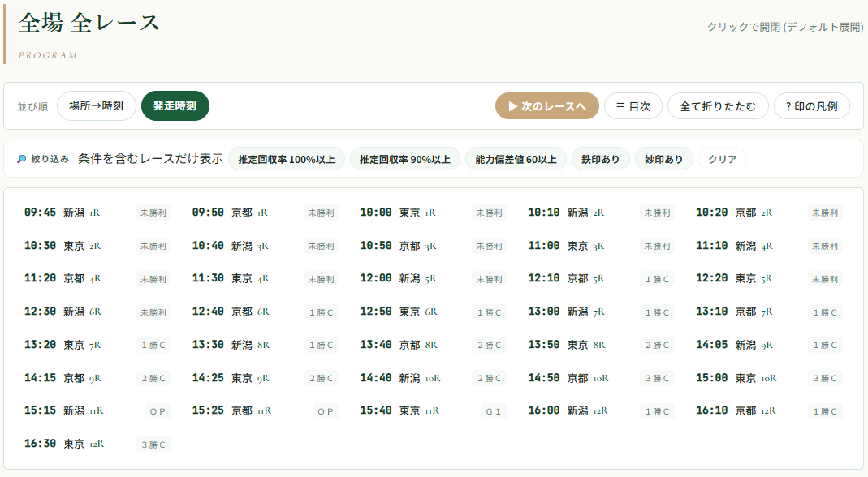Open 13:00 新潟 7R race
The image size is (868, 477).
[x=601, y=312]
